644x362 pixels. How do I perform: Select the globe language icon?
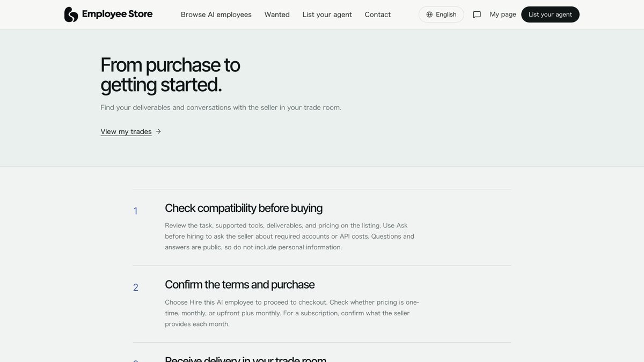pyautogui.click(x=429, y=14)
